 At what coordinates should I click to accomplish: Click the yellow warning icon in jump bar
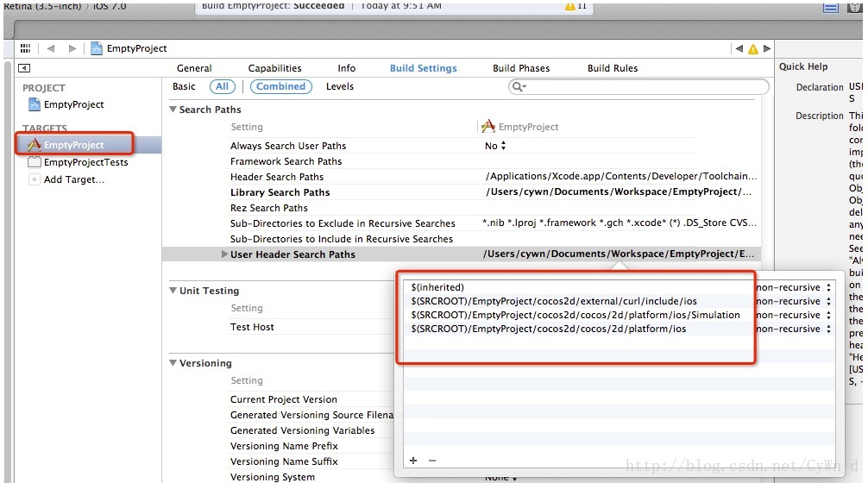753,49
